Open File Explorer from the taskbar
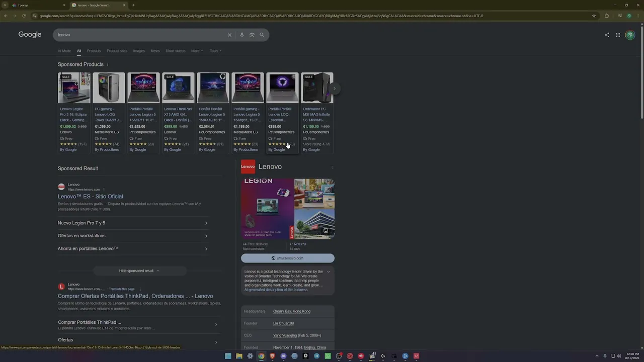Image resolution: width=644 pixels, height=362 pixels. pyautogui.click(x=239, y=356)
